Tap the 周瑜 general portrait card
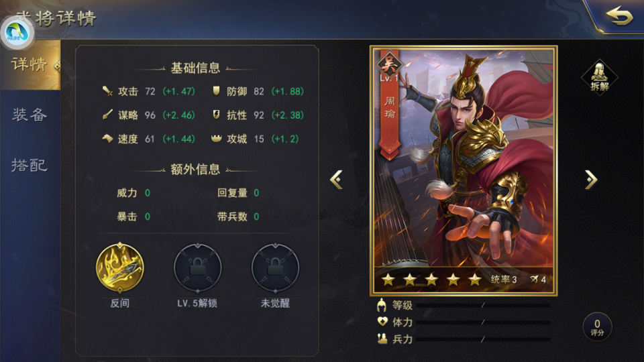644x362 pixels. [464, 170]
